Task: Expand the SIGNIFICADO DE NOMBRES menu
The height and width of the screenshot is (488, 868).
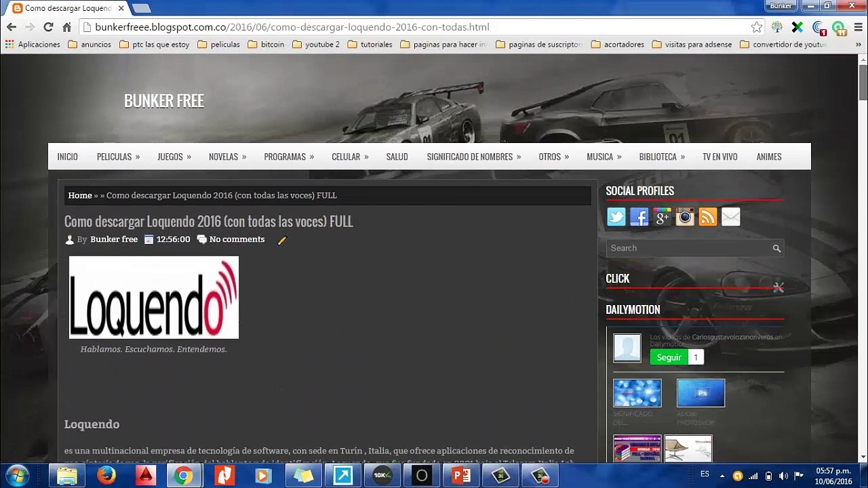Action: (474, 157)
